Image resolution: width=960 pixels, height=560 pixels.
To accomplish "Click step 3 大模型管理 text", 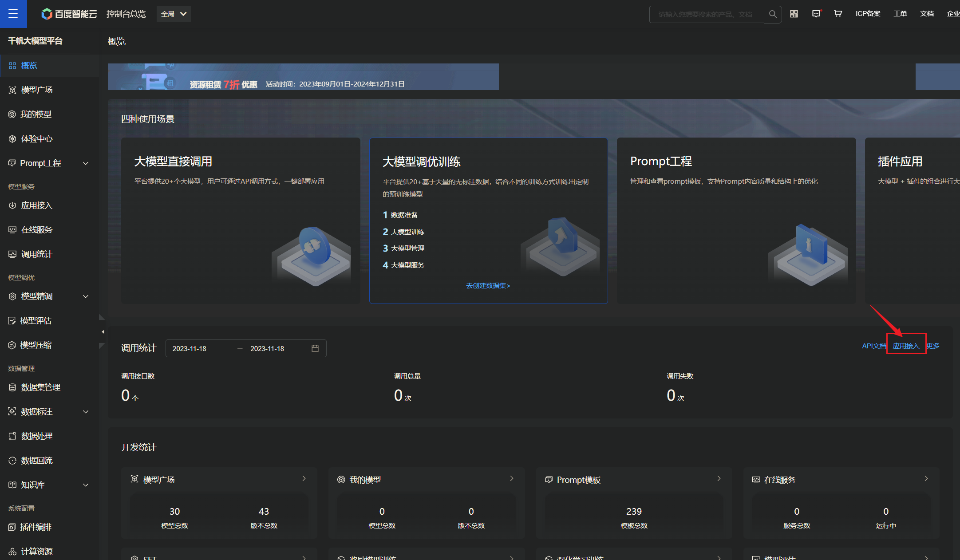I will tap(407, 248).
